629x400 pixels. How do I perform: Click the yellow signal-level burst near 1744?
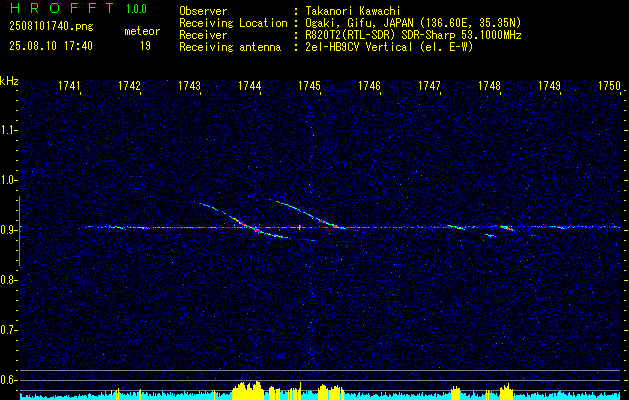(x=248, y=390)
